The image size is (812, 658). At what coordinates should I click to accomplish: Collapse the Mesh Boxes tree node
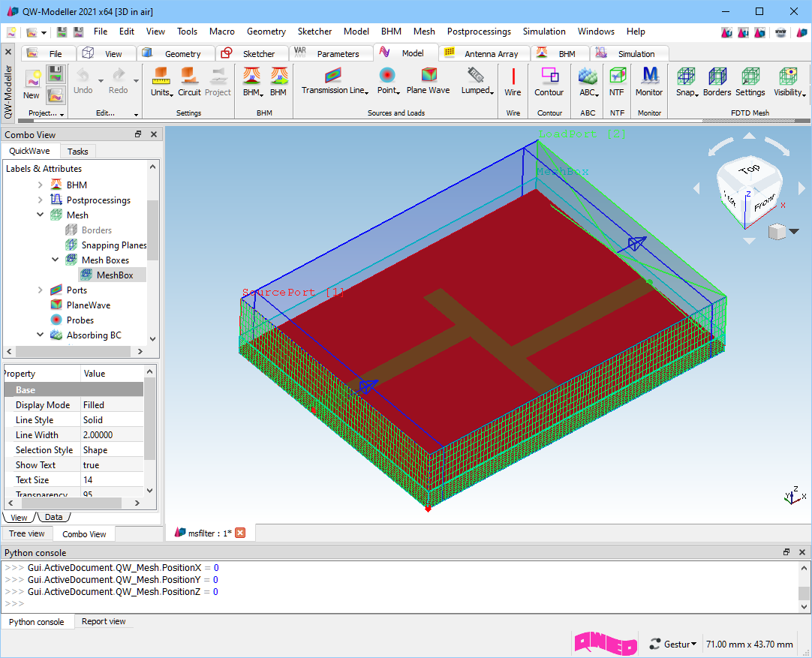point(56,260)
